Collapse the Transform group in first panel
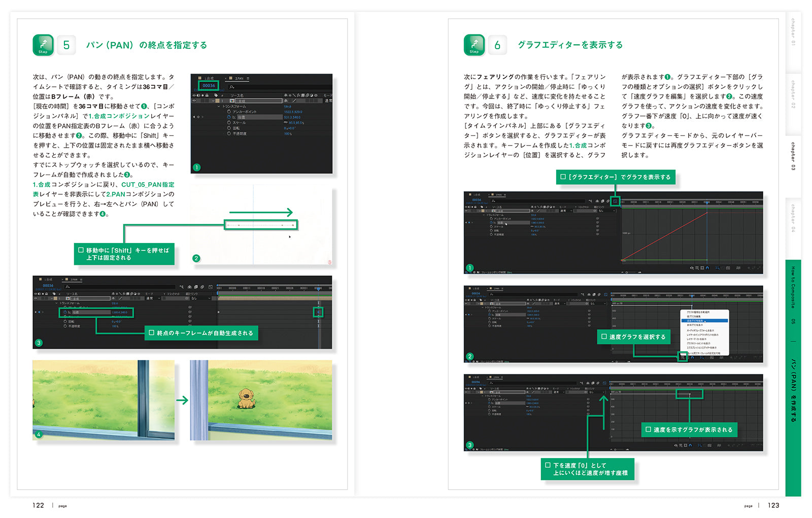 click(219, 107)
